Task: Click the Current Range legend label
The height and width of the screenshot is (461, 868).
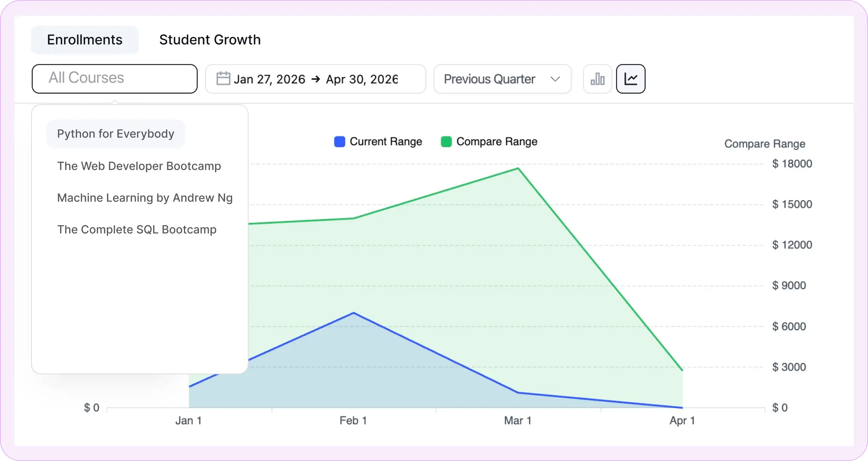Action: (x=386, y=141)
